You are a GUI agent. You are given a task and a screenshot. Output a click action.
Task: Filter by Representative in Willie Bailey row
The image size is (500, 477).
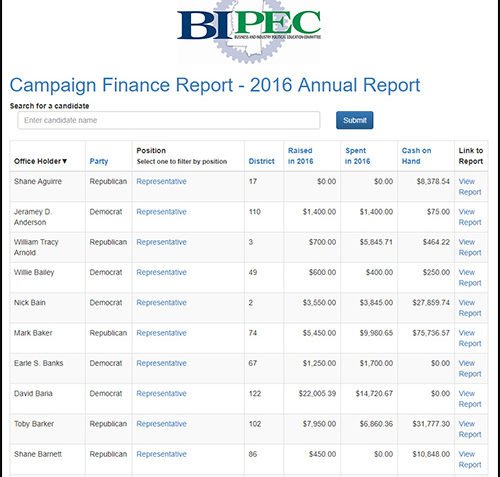click(161, 273)
